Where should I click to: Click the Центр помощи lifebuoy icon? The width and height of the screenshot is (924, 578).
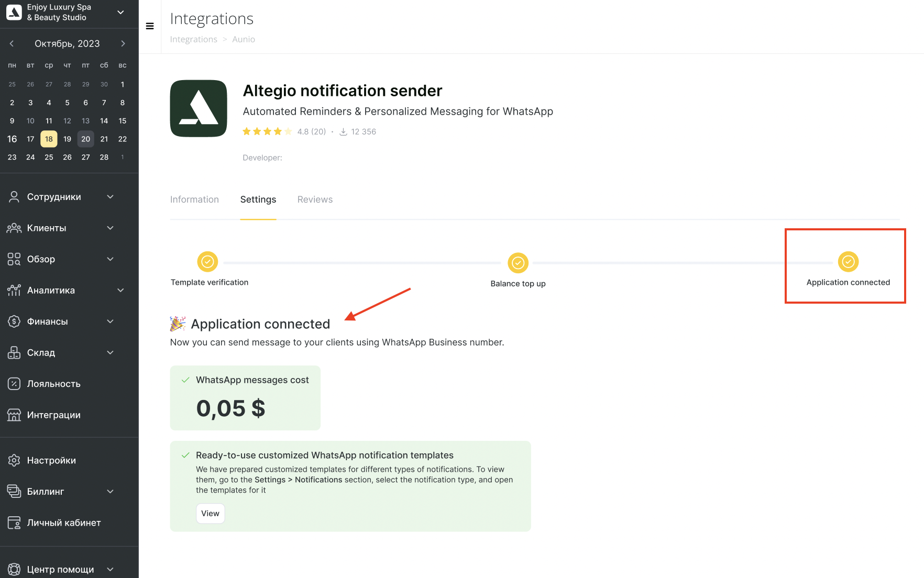pos(14,570)
